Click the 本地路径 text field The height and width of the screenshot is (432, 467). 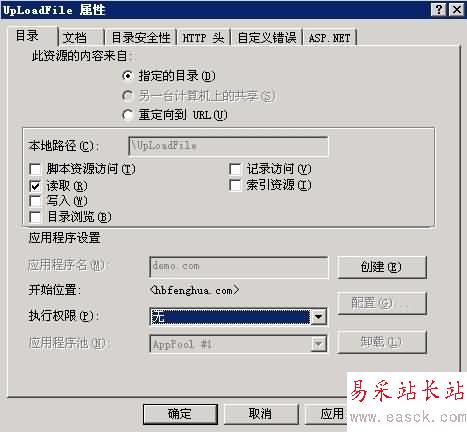pyautogui.click(x=228, y=146)
